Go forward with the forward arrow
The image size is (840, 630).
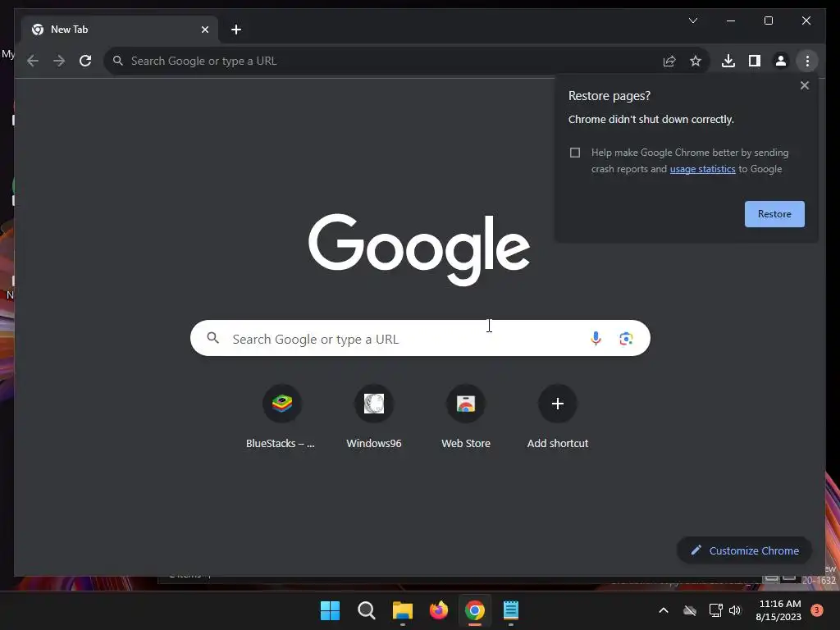click(59, 61)
